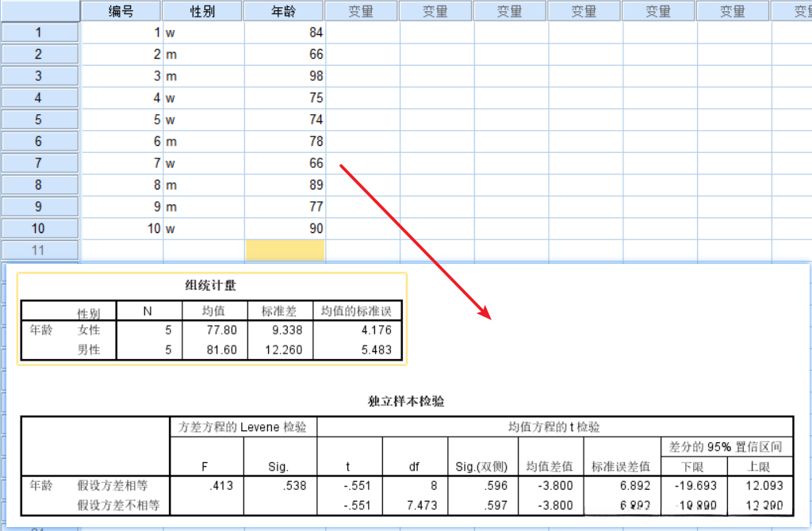Select row header 4
Viewport: 812px width, 531px height.
coord(40,97)
